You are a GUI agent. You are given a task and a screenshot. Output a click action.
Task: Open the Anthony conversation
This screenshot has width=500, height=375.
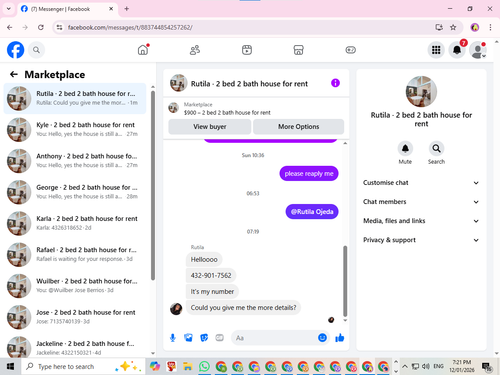pyautogui.click(x=75, y=161)
